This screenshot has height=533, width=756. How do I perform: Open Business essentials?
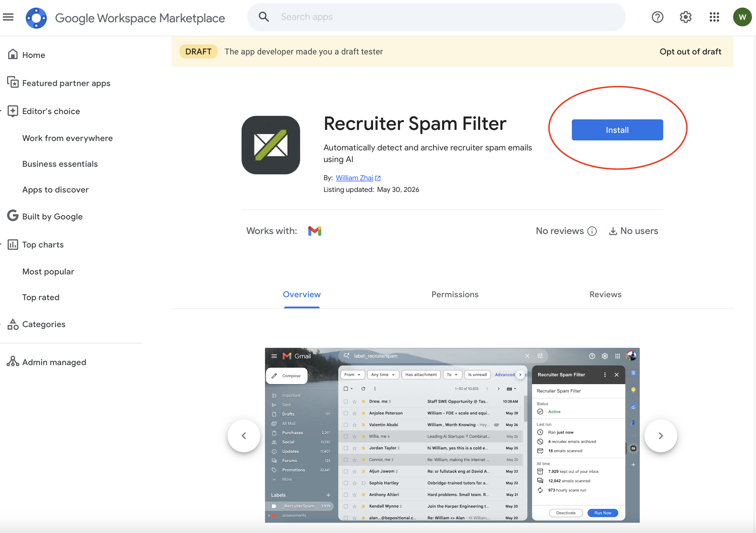tap(60, 164)
